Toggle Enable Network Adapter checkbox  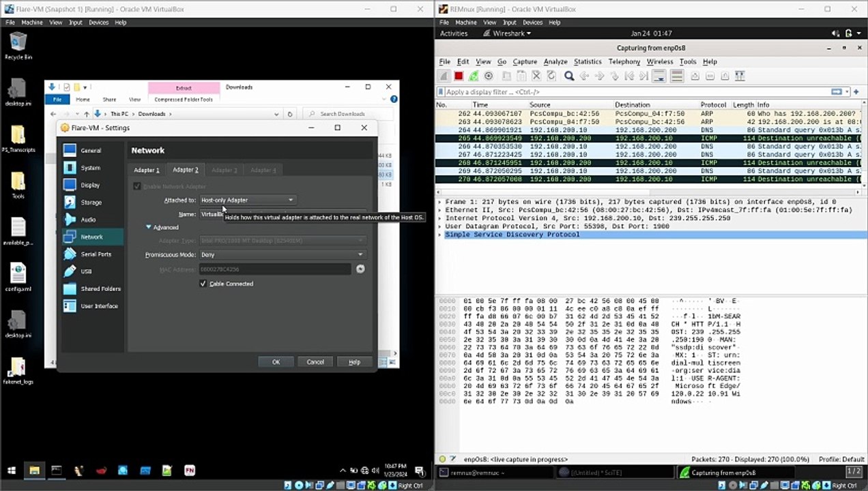click(137, 186)
